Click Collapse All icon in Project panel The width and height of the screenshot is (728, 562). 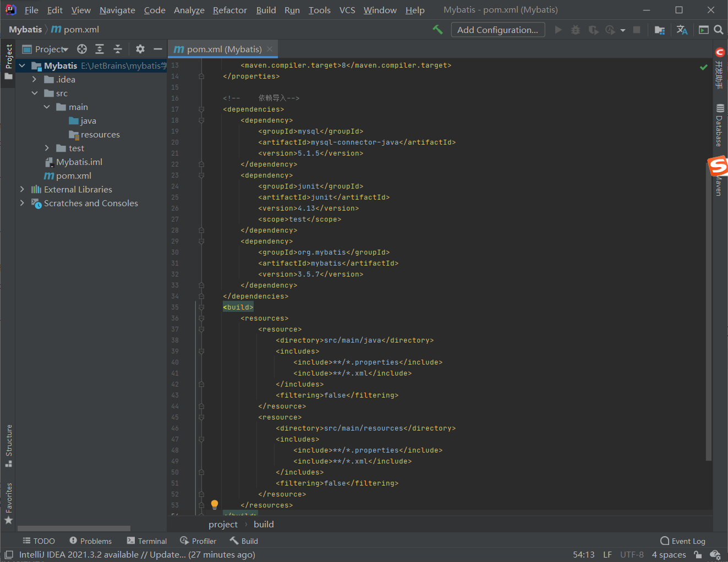[x=118, y=49]
